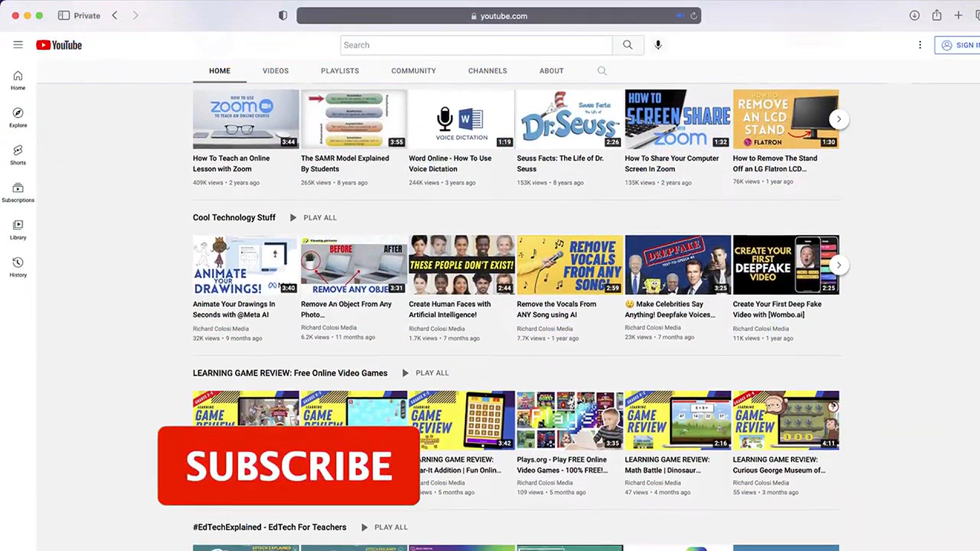Open Home in the left sidebar
Screen dimensions: 980x551
[x=18, y=81]
